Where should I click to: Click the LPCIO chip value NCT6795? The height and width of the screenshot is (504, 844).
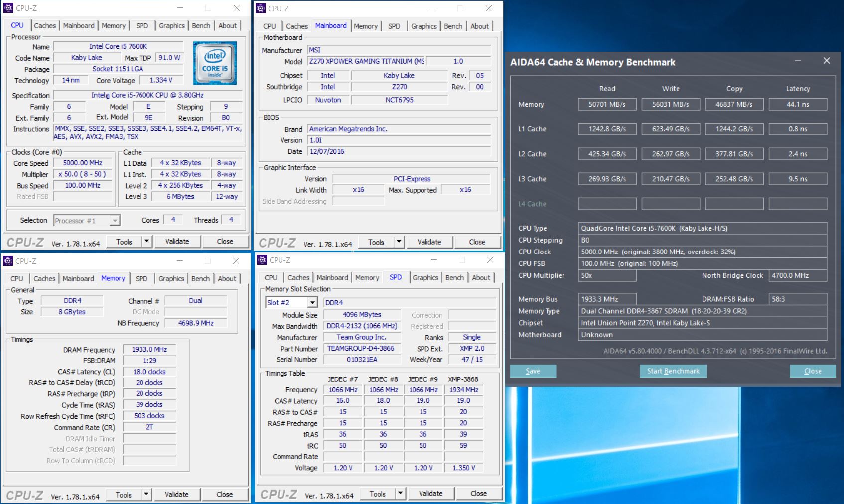click(x=400, y=100)
